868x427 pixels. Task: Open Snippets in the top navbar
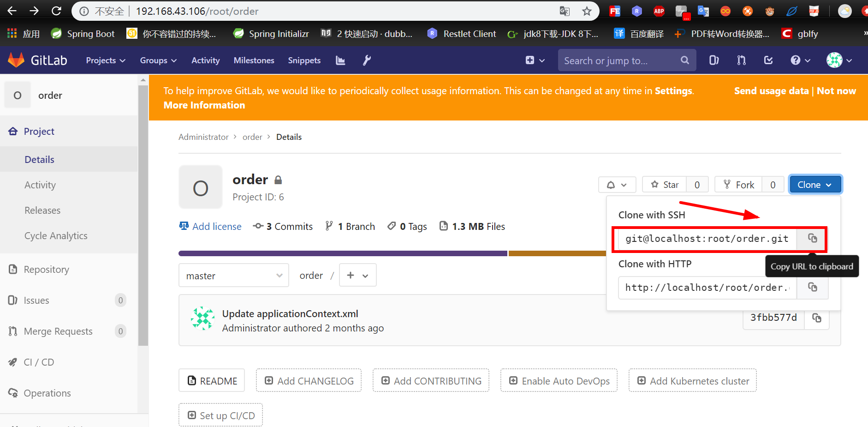tap(304, 60)
